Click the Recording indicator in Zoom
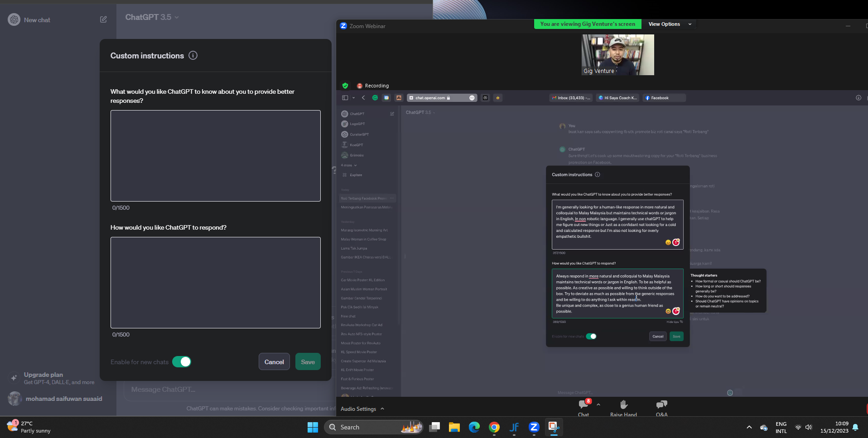This screenshot has width=868, height=438. [x=373, y=86]
